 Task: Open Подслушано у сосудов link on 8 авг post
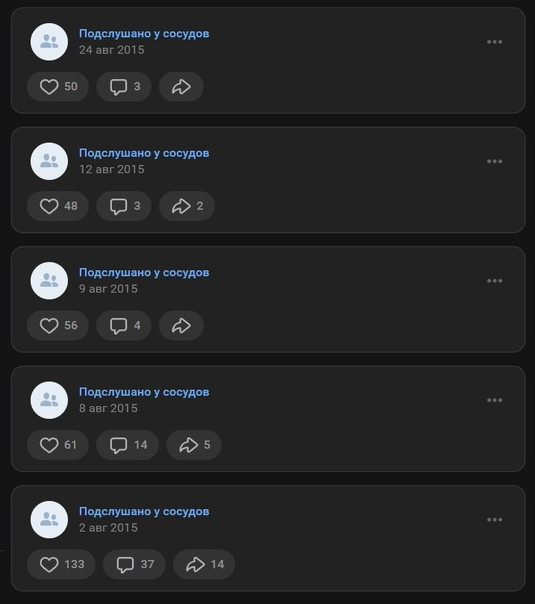(144, 392)
